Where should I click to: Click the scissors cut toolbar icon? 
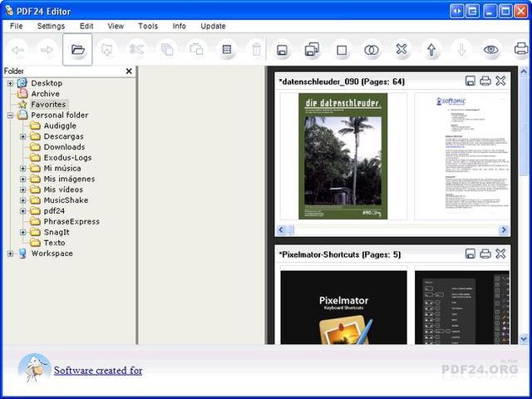(136, 50)
